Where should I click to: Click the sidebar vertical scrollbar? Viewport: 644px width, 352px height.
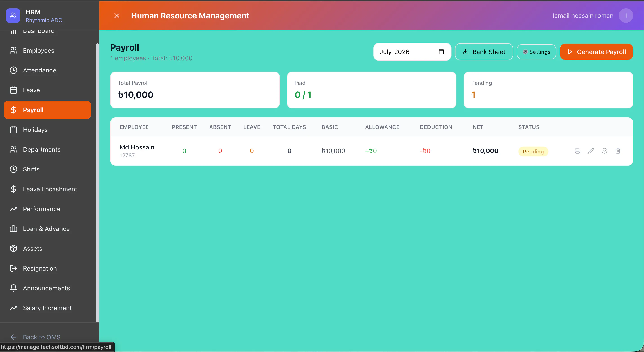pyautogui.click(x=98, y=183)
